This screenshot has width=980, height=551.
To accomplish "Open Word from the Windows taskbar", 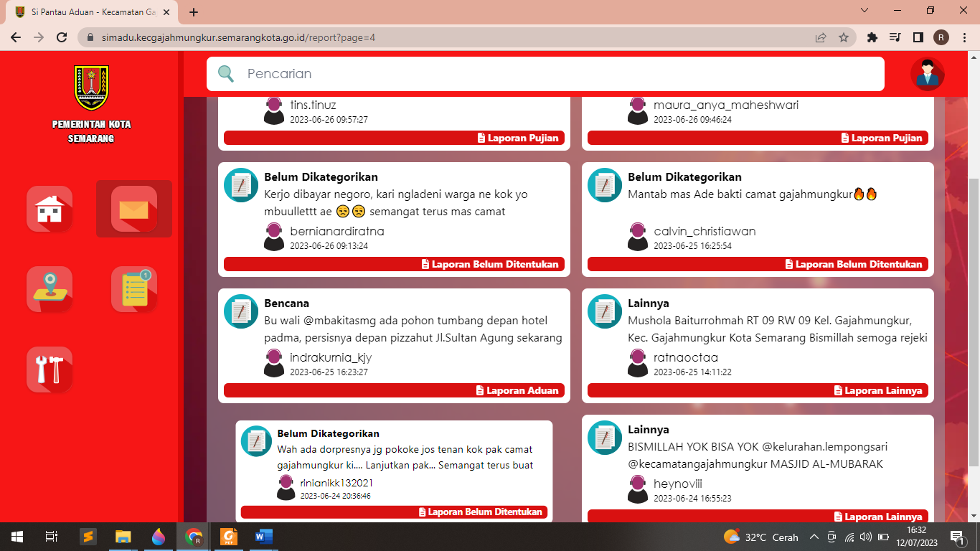I will click(x=263, y=537).
